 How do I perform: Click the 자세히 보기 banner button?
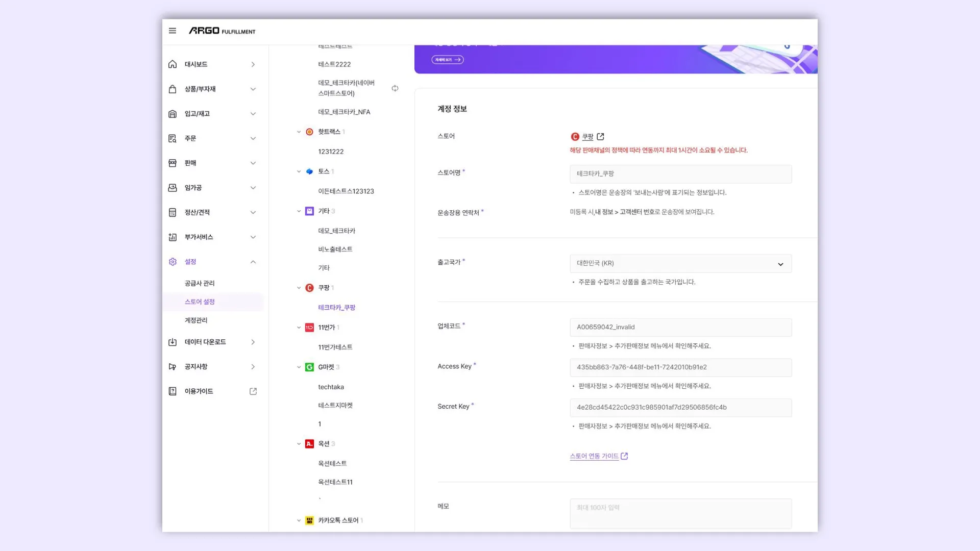[448, 60]
